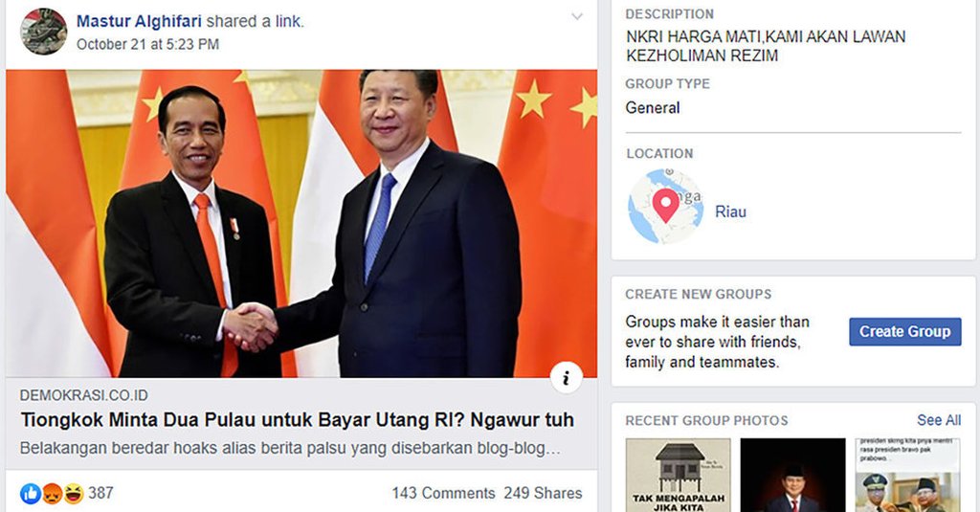Screen dimensions: 980x512
Task: Open the post options chevron menu
Action: [577, 17]
